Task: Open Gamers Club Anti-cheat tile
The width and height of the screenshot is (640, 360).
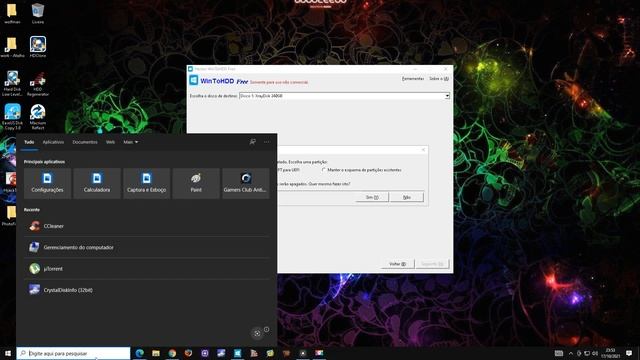Action: click(246, 183)
